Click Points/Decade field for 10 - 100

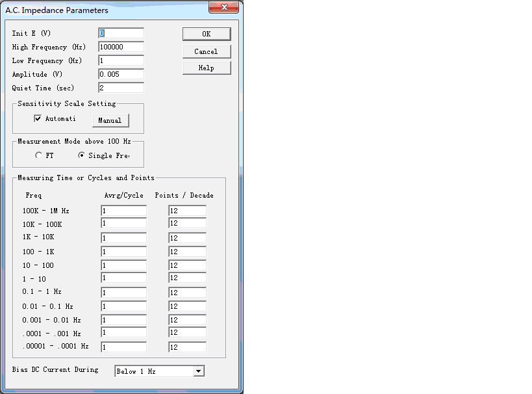click(187, 265)
